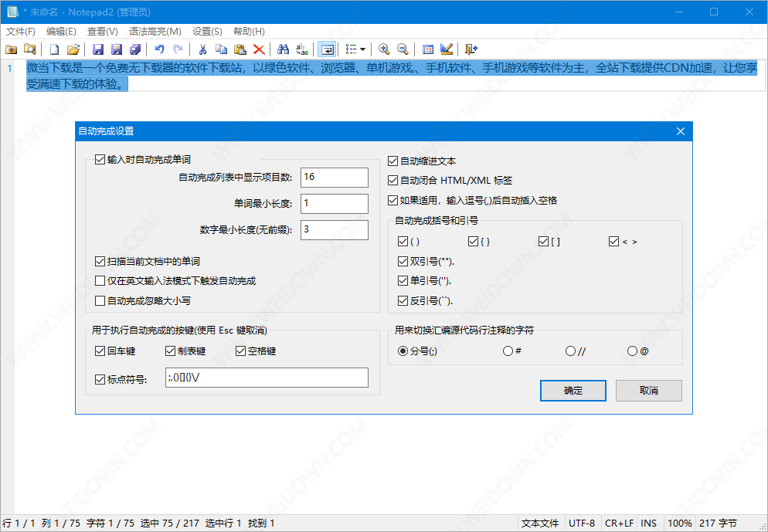Uncheck the 自动缩进文本 checkbox
Screen dimensions: 768x532
pyautogui.click(x=393, y=161)
